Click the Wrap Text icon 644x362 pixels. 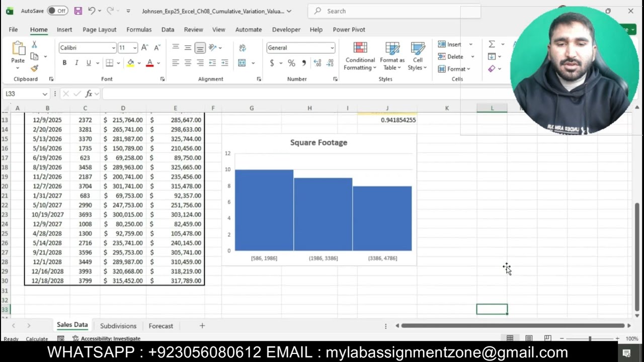pyautogui.click(x=243, y=48)
